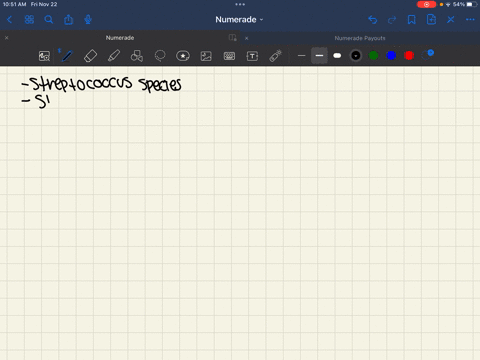
Task: Pick the black pen color
Action: (x=356, y=56)
